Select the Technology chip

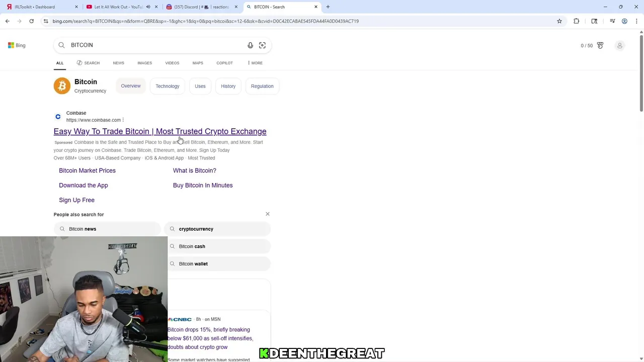(x=168, y=86)
